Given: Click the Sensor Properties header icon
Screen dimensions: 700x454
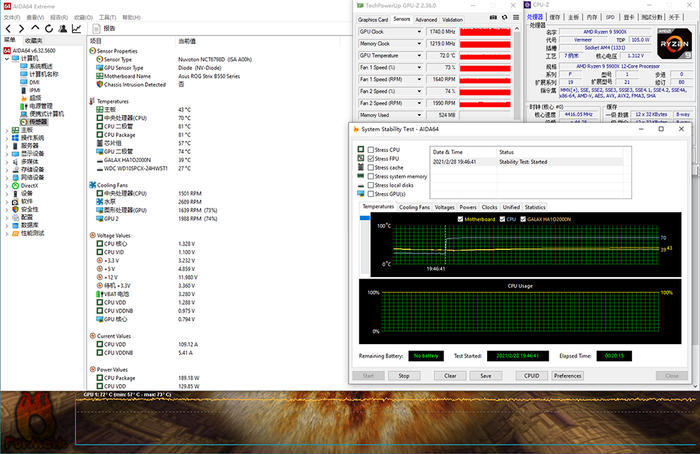Looking at the screenshot, I should click(92, 51).
